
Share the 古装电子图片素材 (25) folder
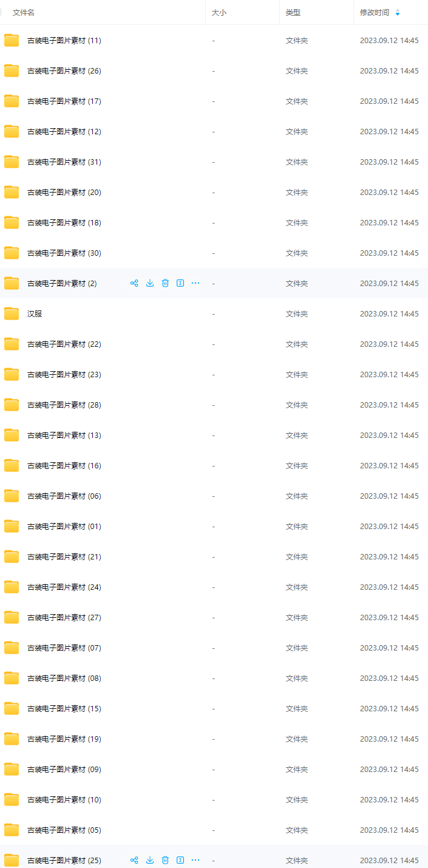click(x=134, y=860)
